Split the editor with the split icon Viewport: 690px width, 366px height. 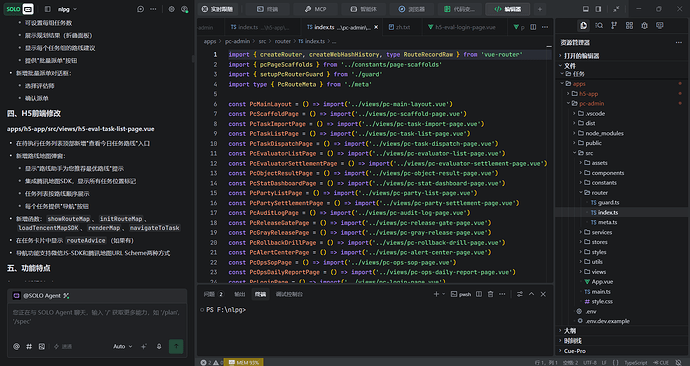click(533, 27)
